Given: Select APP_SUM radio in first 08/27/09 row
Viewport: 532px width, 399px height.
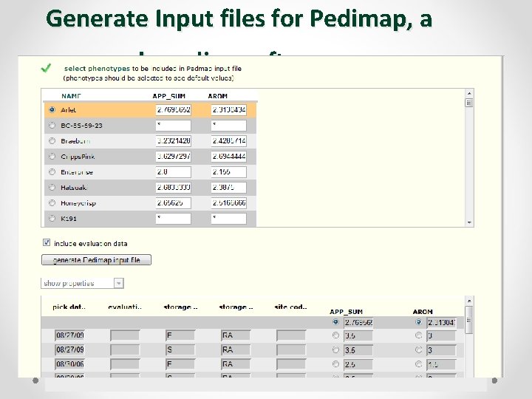Looking at the screenshot, I should [336, 335].
